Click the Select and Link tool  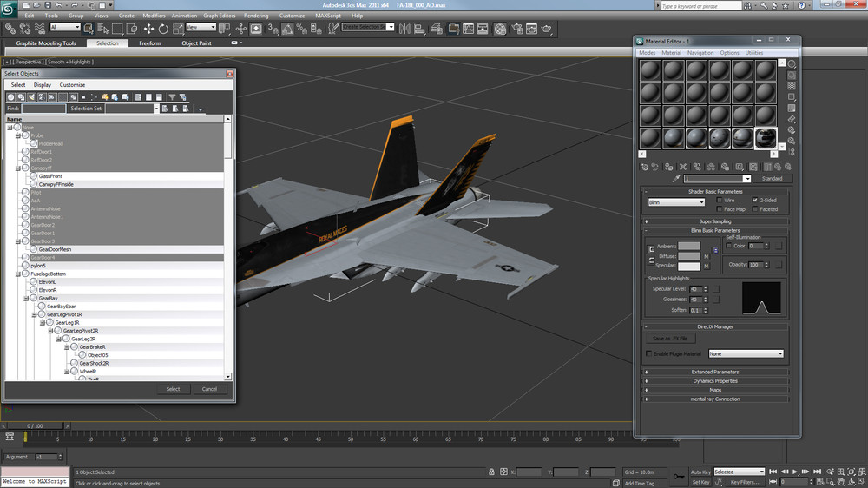pyautogui.click(x=9, y=29)
